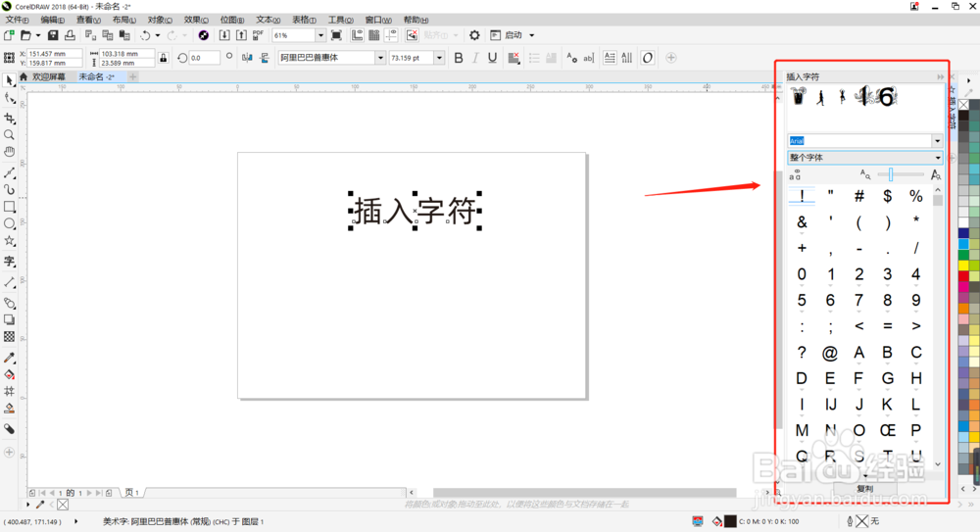Viewport: 980px width, 532px height.
Task: Toggle show guidelines icon
Action: tap(391, 35)
